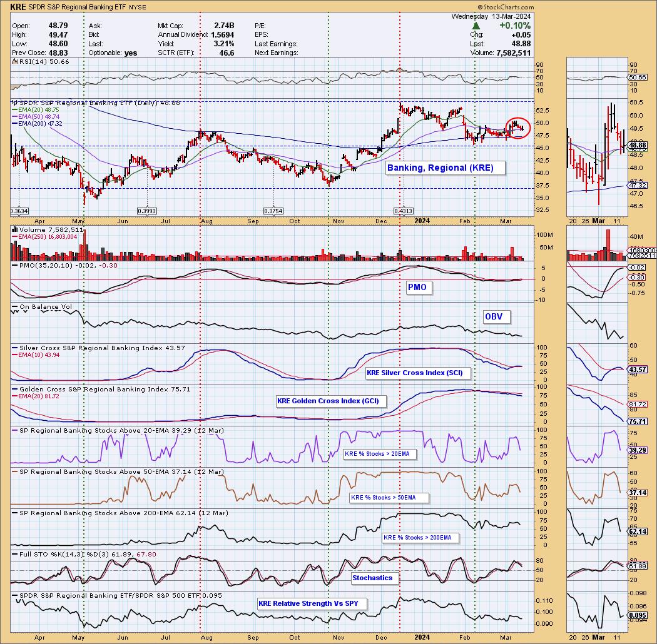Click the Stocks Above 50-EMA 37.14 panel title
This screenshot has height=644, width=657.
tap(118, 472)
